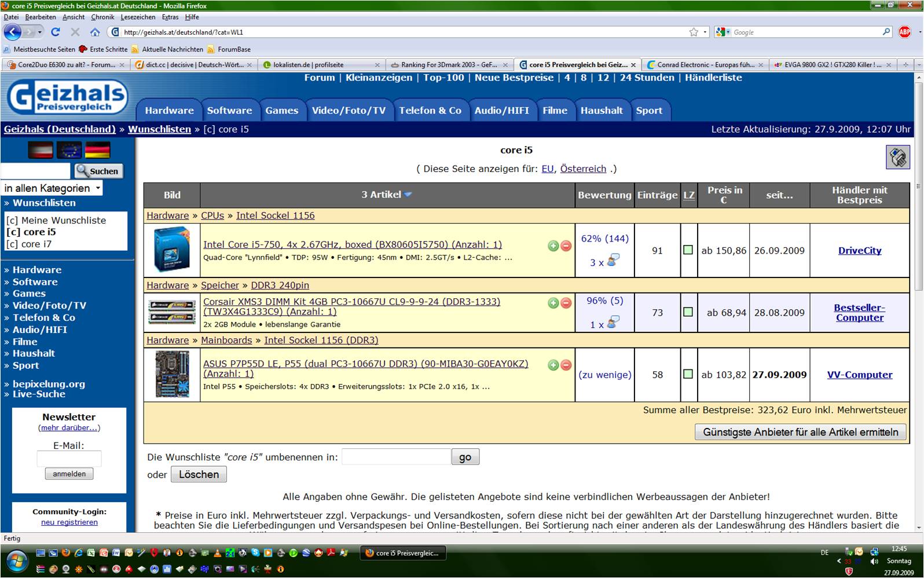Screen dimensions: 924x578
Task: Remove ASUS P7P55D LE with red minus
Action: (566, 365)
